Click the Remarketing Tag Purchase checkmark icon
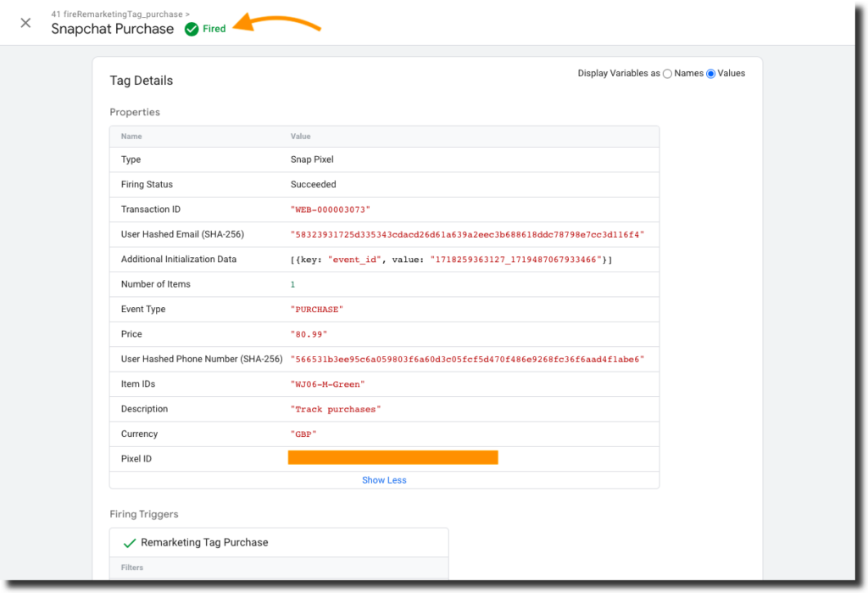 click(130, 542)
